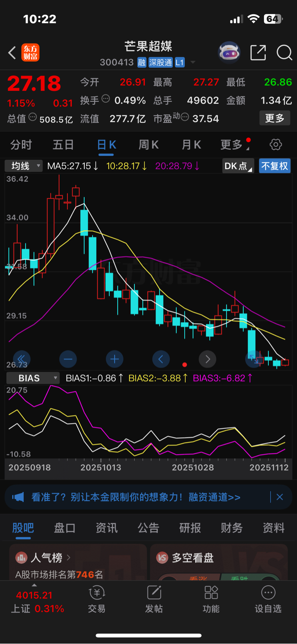Tap the megaphone promo icon
The width and height of the screenshot is (297, 644).
pos(18,497)
